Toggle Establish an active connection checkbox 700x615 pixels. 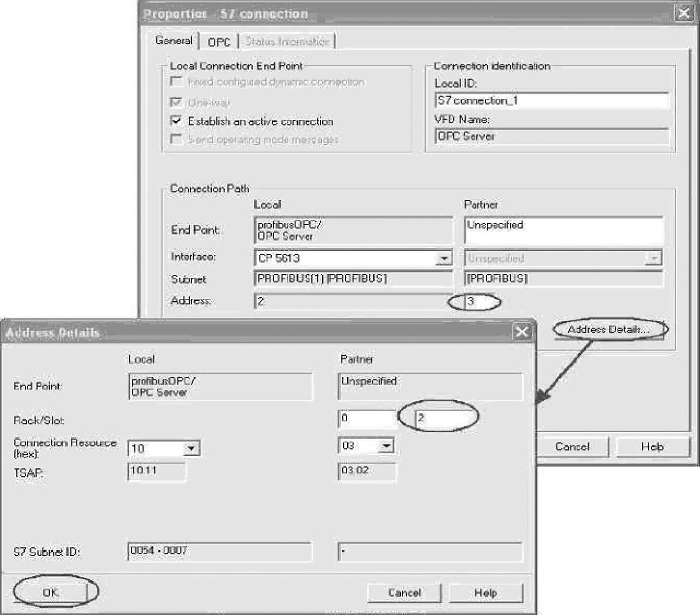pos(177,121)
